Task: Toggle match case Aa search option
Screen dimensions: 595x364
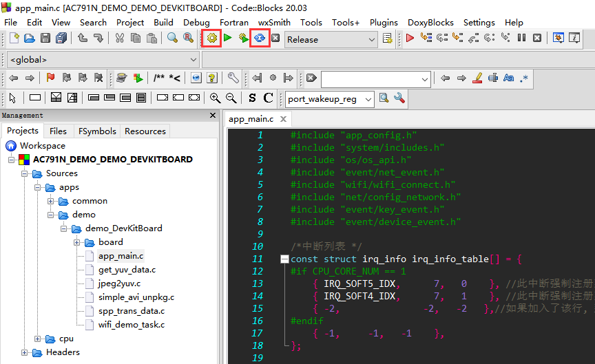Action: coord(508,78)
